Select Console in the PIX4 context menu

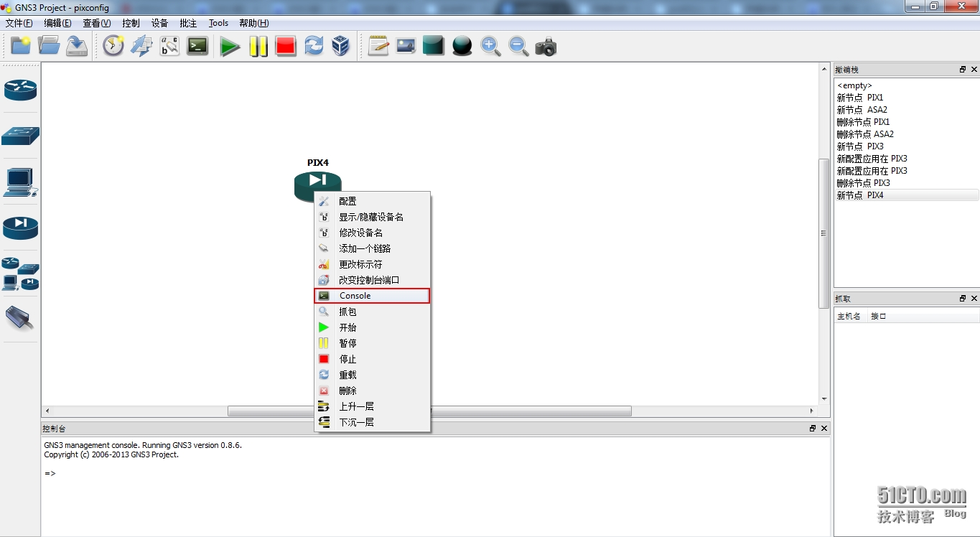[373, 296]
